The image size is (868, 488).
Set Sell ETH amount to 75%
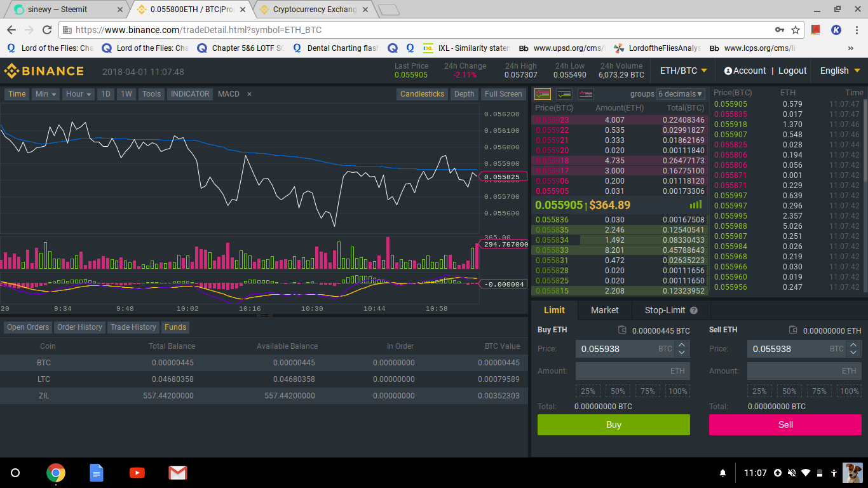(x=819, y=391)
